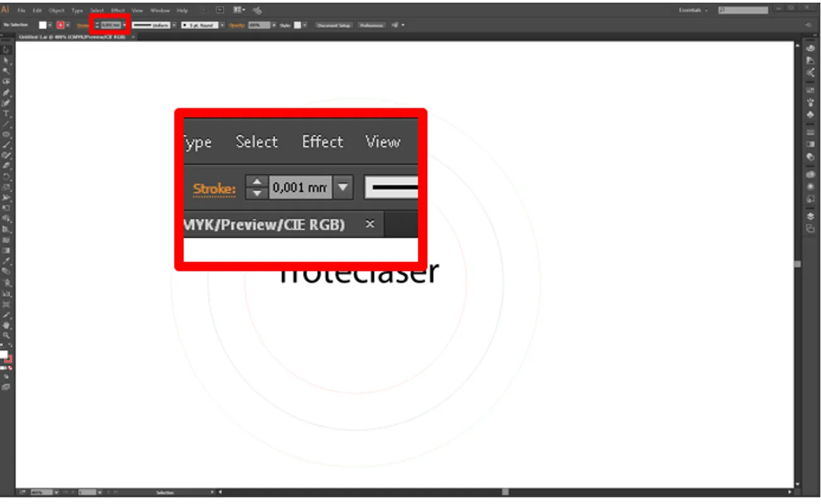Screen dimensions: 821x504
Task: Select the Type tool in the toolbox
Action: tap(6, 114)
